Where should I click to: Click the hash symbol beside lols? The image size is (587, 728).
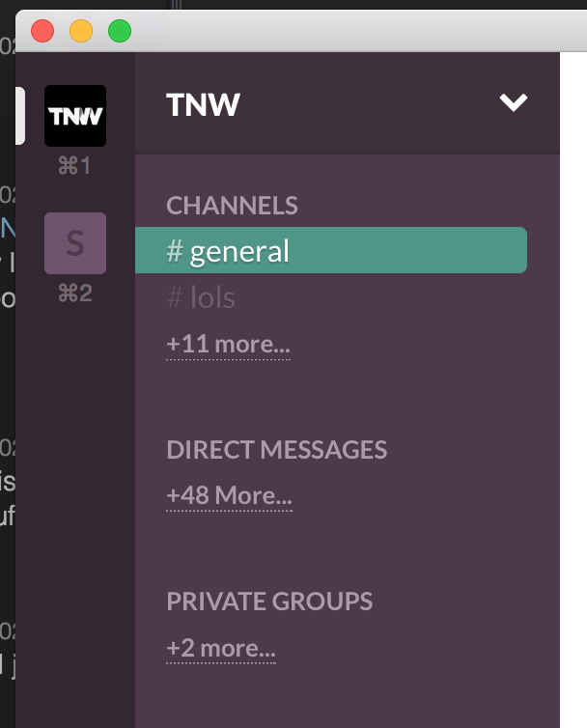pyautogui.click(x=175, y=297)
